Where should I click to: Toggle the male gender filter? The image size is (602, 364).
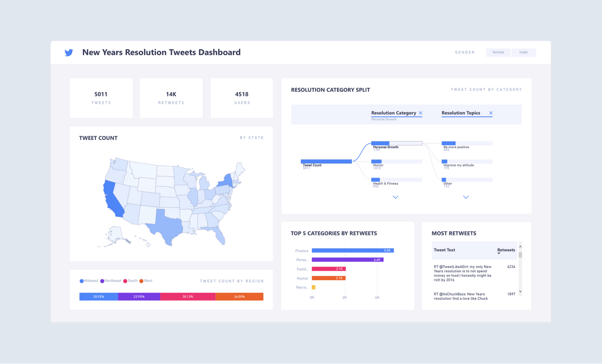524,52
